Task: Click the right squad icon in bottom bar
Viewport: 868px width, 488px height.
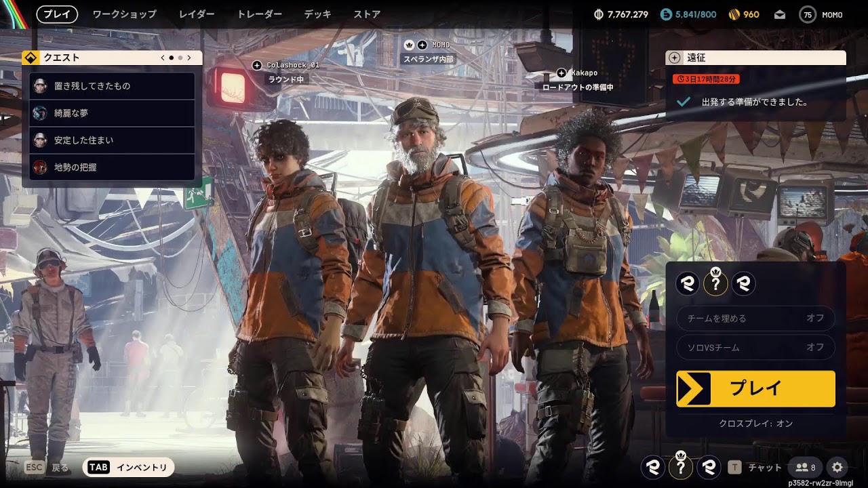Action: [x=709, y=467]
